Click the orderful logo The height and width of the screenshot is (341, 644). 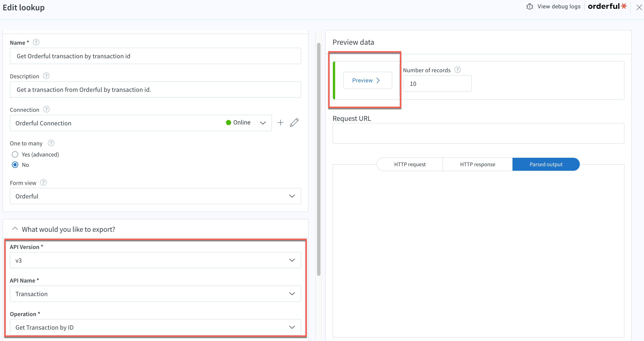[x=607, y=6]
